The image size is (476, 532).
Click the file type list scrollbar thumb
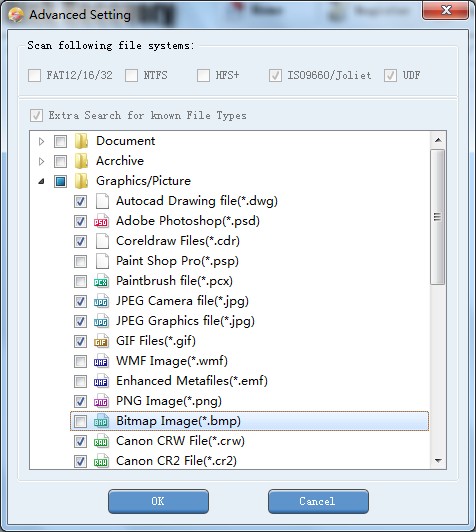438,217
